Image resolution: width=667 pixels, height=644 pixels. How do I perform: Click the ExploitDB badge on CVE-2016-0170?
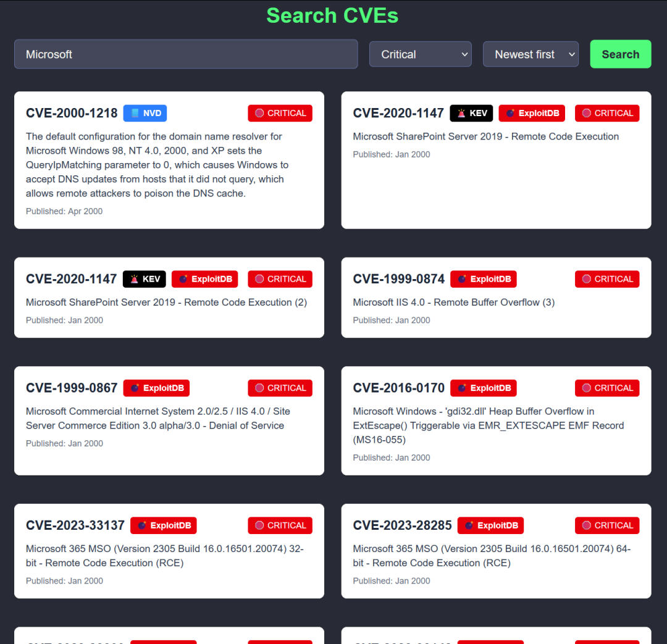[x=484, y=388]
